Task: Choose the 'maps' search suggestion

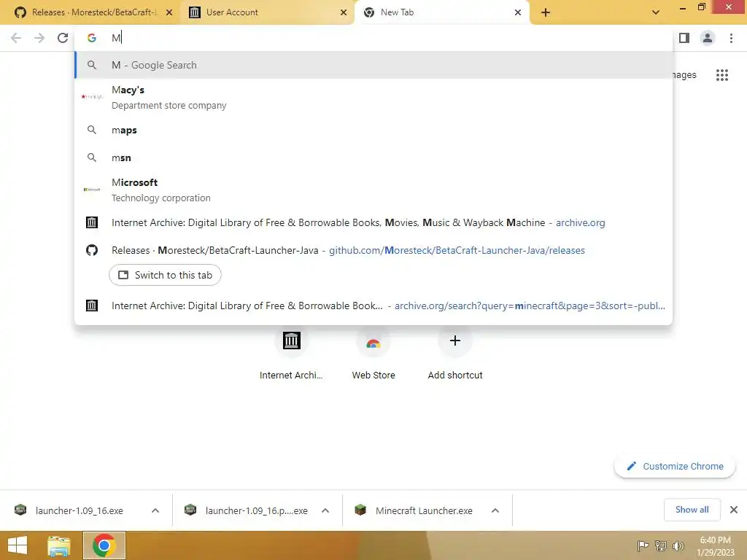Action: [373, 130]
